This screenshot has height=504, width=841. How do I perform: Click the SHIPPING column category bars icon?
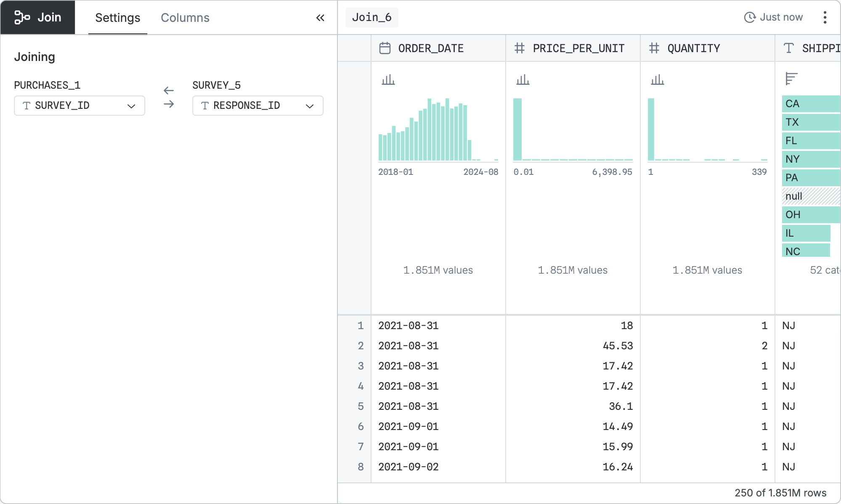pyautogui.click(x=791, y=79)
